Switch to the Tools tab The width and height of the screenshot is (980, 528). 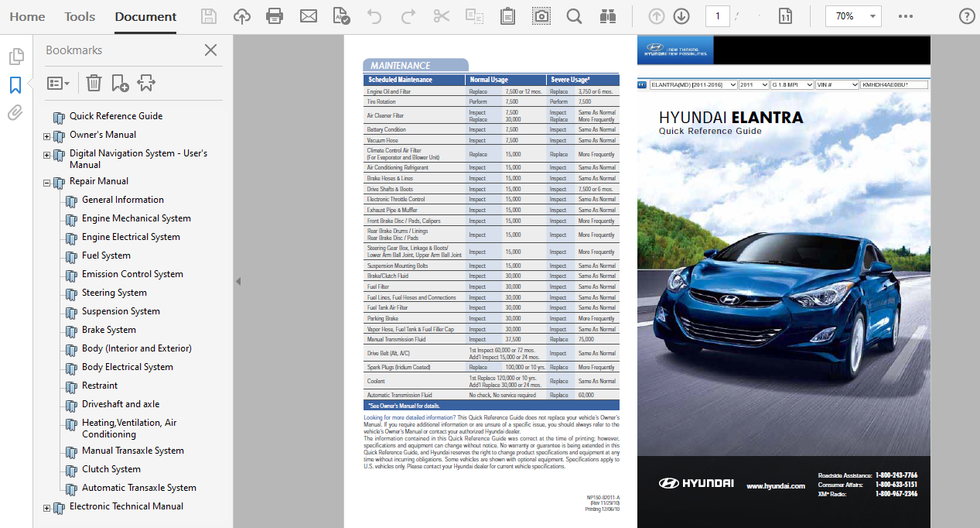pyautogui.click(x=80, y=16)
